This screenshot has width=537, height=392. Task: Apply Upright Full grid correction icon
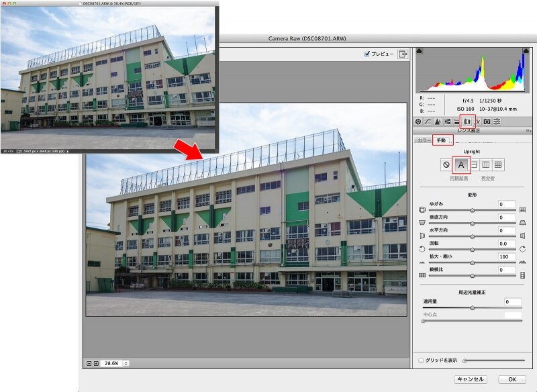pyautogui.click(x=498, y=164)
